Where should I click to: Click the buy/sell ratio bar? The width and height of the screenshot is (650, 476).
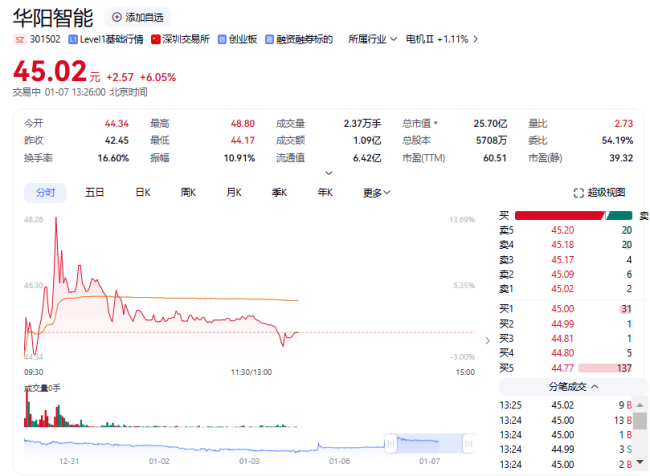click(x=573, y=216)
